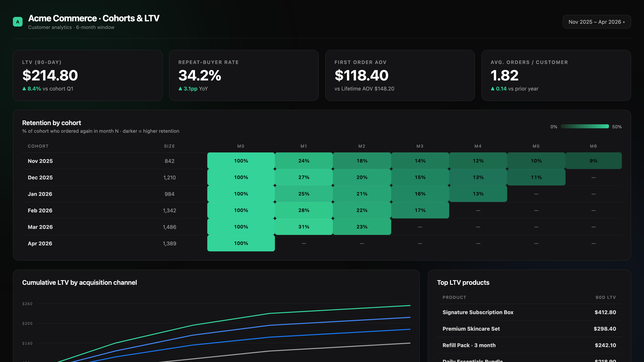Click the Nov 2025 M6 9% cell
Image resolution: width=644 pixels, height=362 pixels.
point(593,161)
